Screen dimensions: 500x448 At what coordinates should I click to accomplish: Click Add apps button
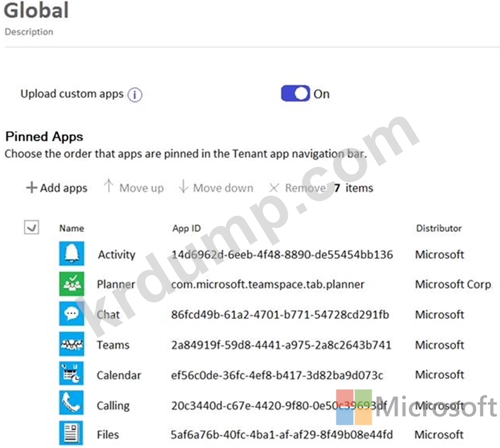(57, 188)
